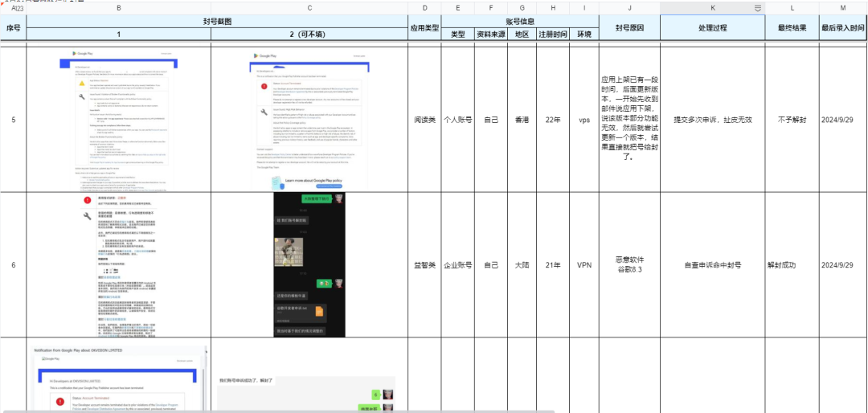
Task: Click the 封号截图 merged header cell
Action: click(217, 21)
